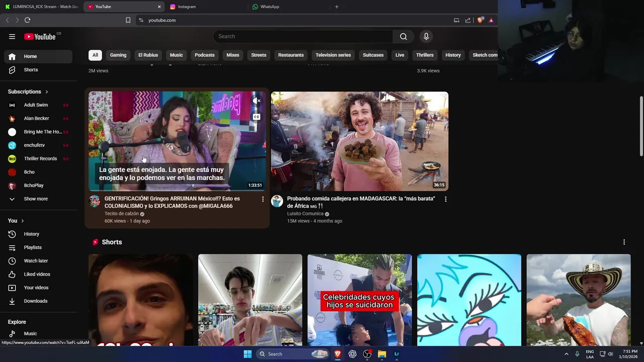Click the share icon in the address bar
This screenshot has height=362, width=644.
pyautogui.click(x=468, y=20)
